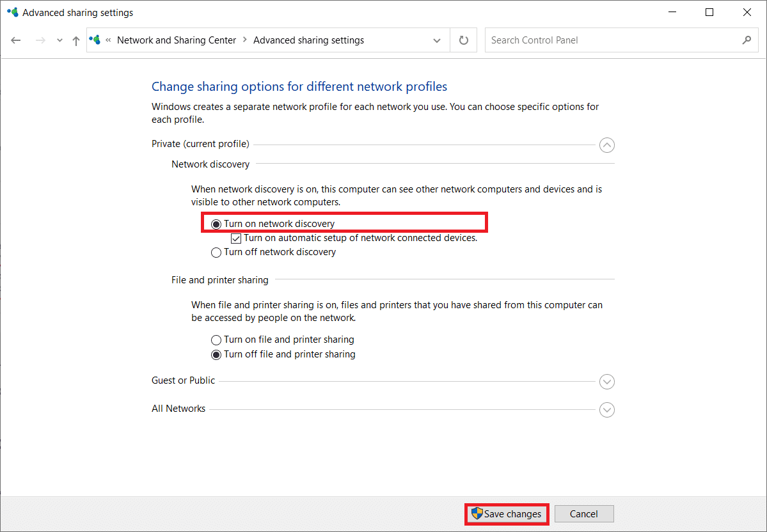This screenshot has width=767, height=532.
Task: Open Network and Sharing Center breadcrumb
Action: click(x=177, y=40)
